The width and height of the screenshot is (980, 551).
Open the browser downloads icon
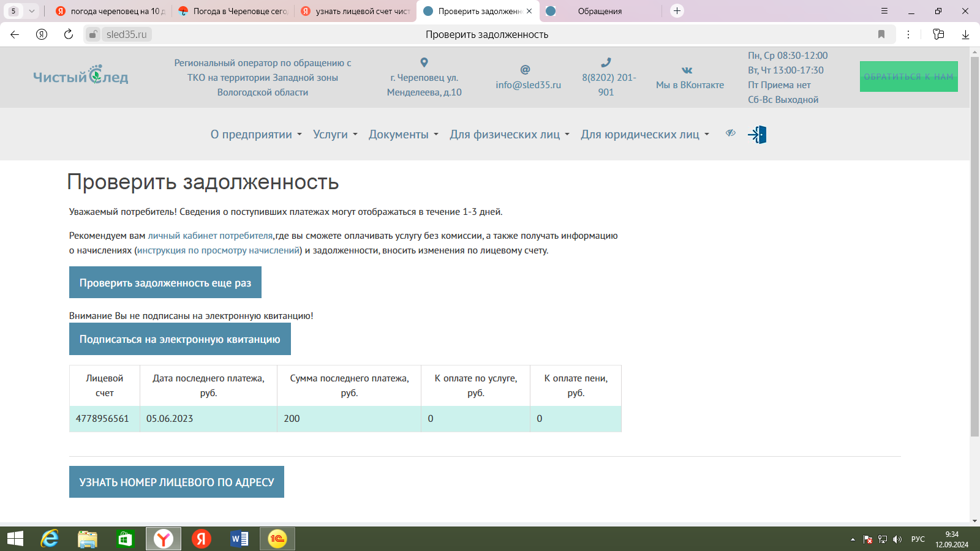965,34
